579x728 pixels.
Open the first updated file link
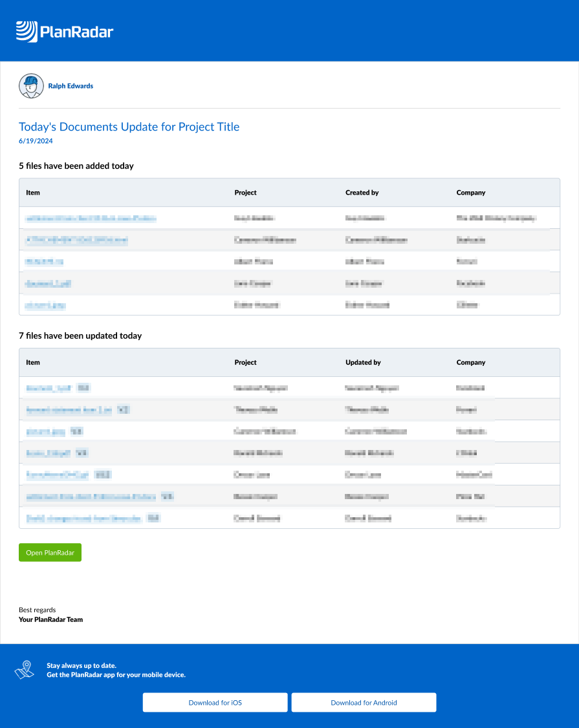pos(48,388)
